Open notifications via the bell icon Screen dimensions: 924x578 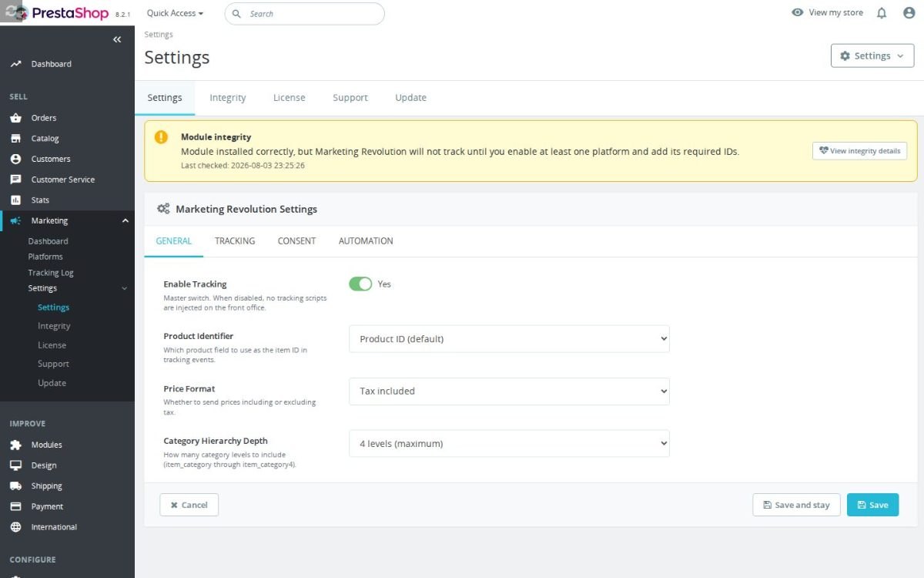tap(882, 13)
